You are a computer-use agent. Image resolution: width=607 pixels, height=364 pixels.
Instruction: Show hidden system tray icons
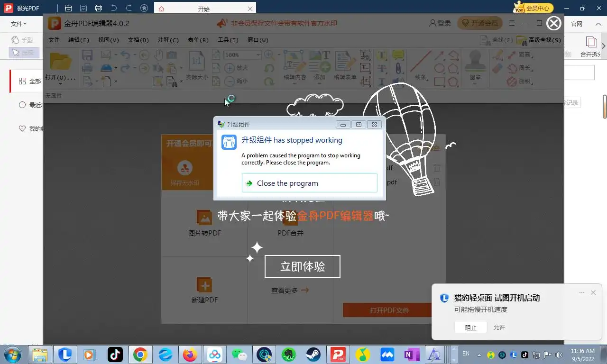(x=479, y=355)
